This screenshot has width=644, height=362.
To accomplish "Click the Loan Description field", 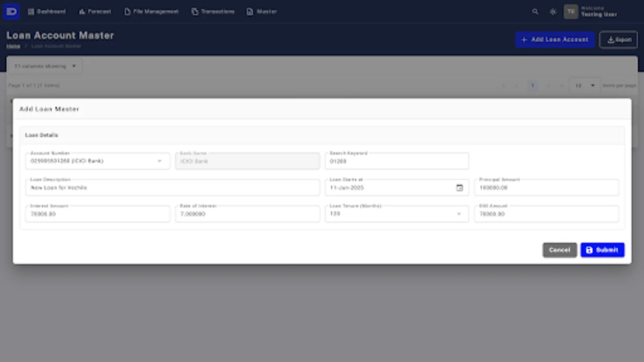I will (173, 187).
